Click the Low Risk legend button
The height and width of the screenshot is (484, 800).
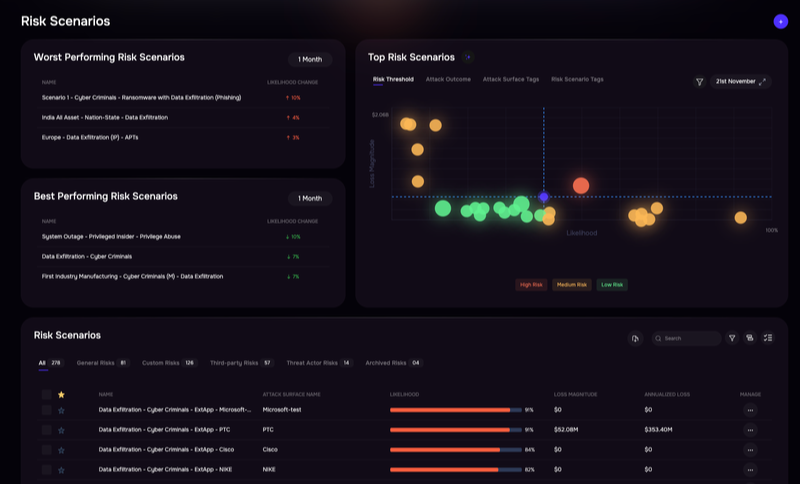(612, 285)
